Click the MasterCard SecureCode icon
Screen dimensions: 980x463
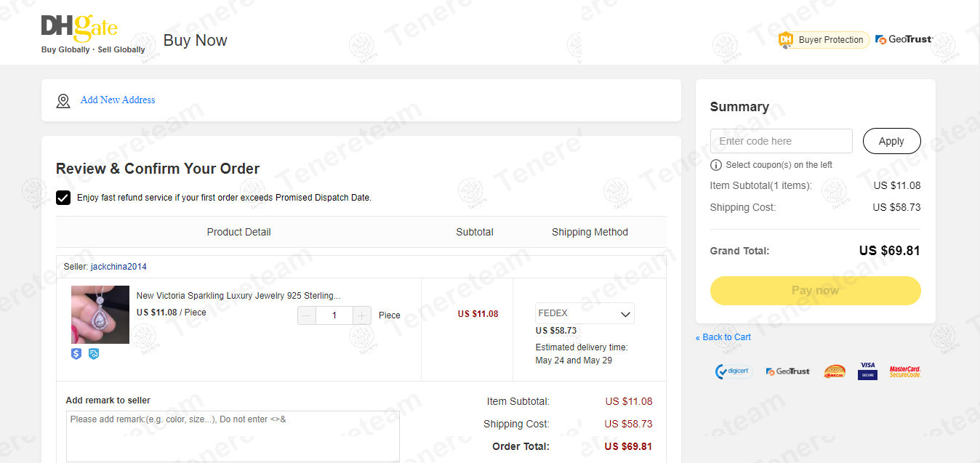click(905, 371)
